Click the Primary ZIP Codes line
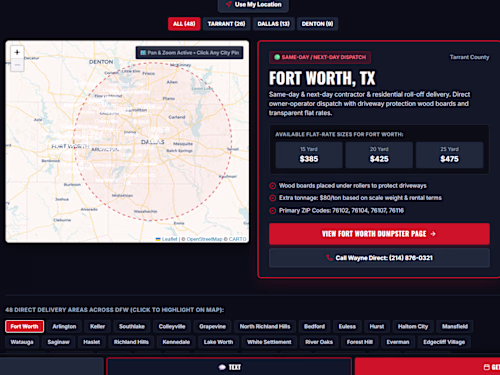The width and height of the screenshot is (500, 375). coord(341,211)
